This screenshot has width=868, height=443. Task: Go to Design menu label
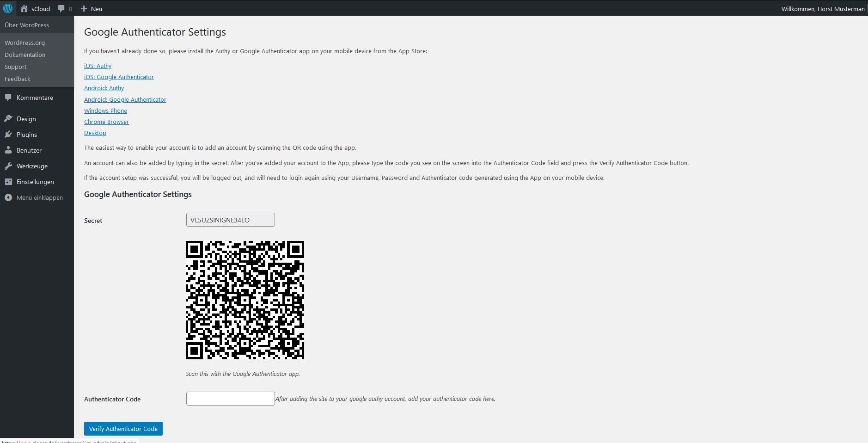click(x=26, y=119)
